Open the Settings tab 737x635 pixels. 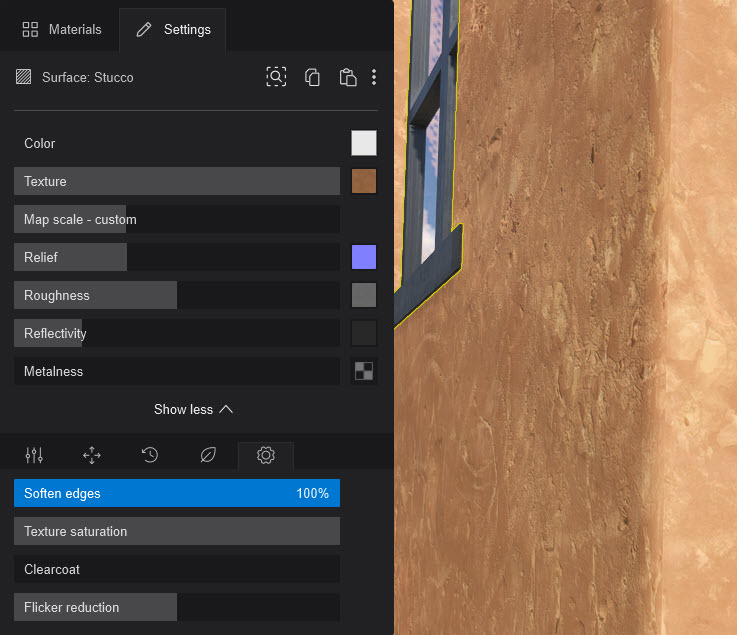point(173,30)
